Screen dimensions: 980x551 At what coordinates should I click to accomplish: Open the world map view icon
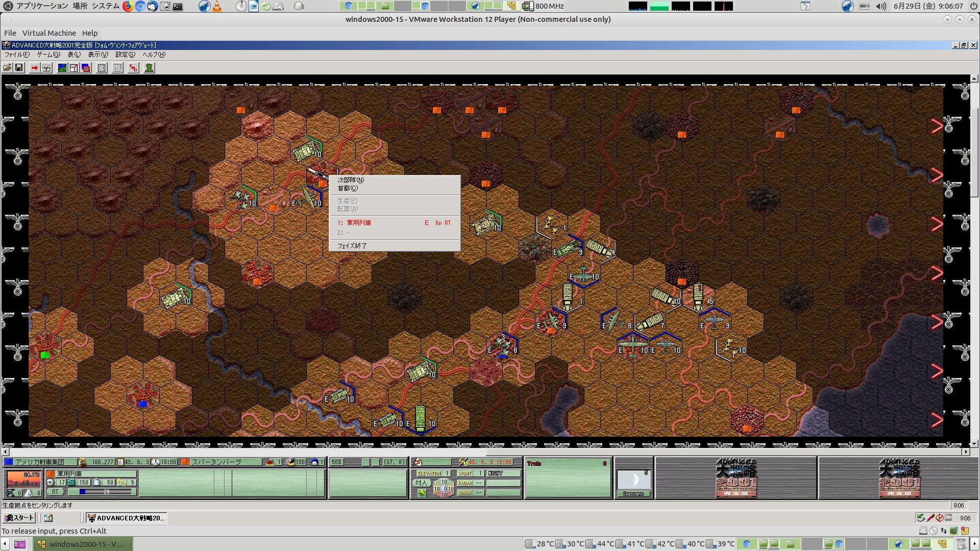point(62,68)
